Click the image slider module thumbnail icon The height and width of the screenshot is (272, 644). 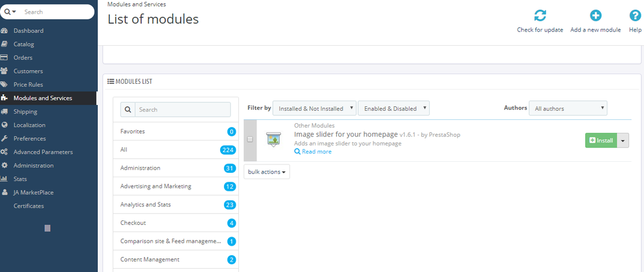pos(273,140)
